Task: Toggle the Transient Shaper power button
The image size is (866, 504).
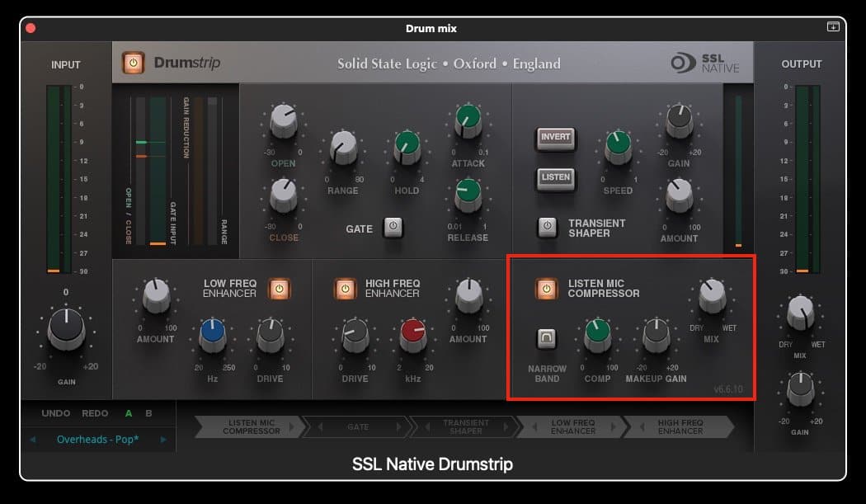Action: pyautogui.click(x=548, y=227)
